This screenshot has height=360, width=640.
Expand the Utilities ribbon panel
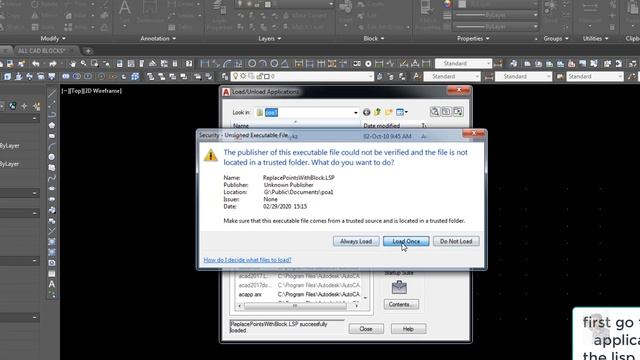coord(595,38)
